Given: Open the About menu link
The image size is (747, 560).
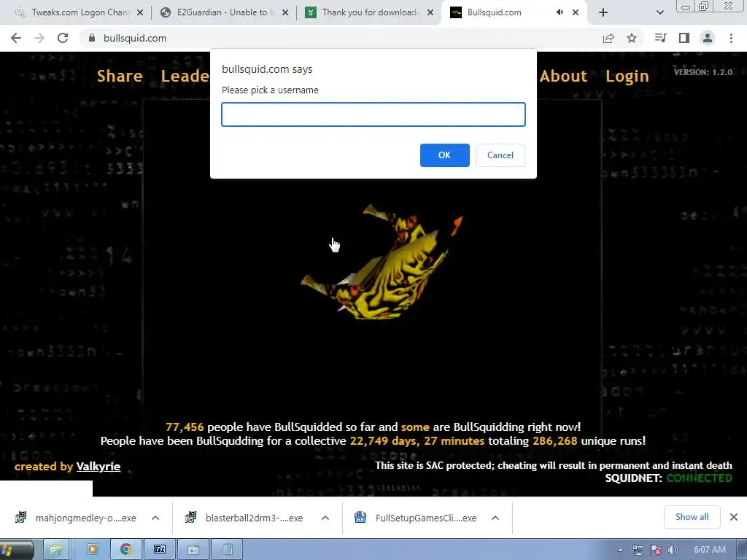Looking at the screenshot, I should point(563,76).
